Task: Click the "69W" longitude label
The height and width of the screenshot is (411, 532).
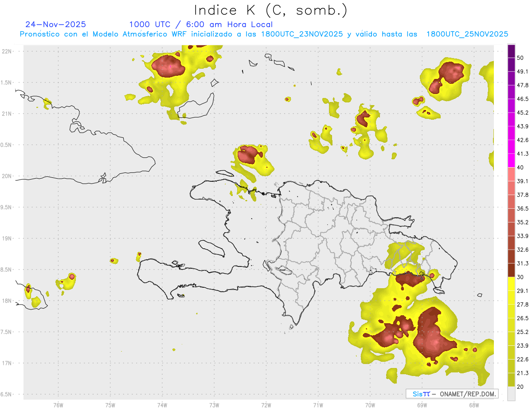Action: coord(422,405)
